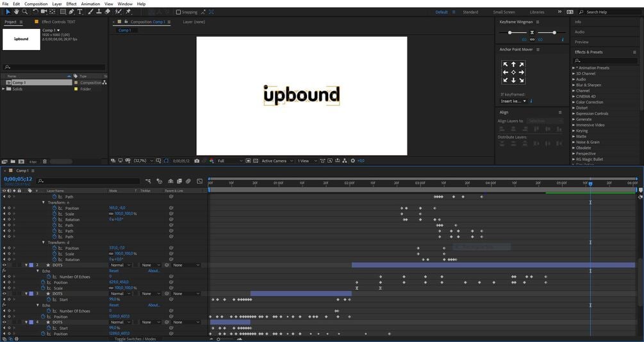Select the Hand tool
Image resolution: width=644 pixels, height=342 pixels.
click(x=17, y=12)
